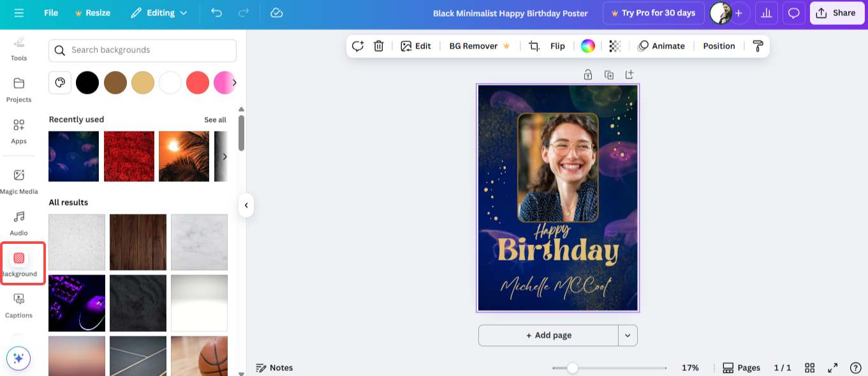Expand the Editing mode dropdown
868x376 pixels.
click(159, 13)
